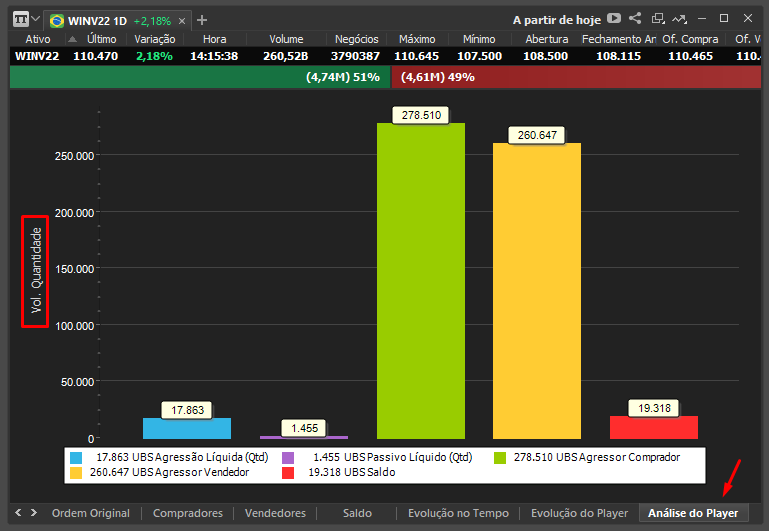Maximize the window
769x531 pixels.
(724, 18)
